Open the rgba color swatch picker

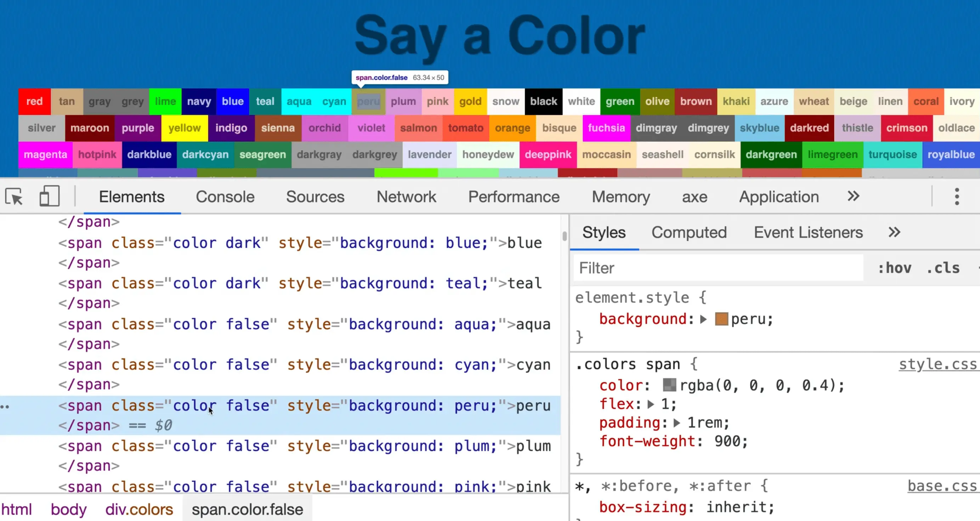tap(669, 385)
